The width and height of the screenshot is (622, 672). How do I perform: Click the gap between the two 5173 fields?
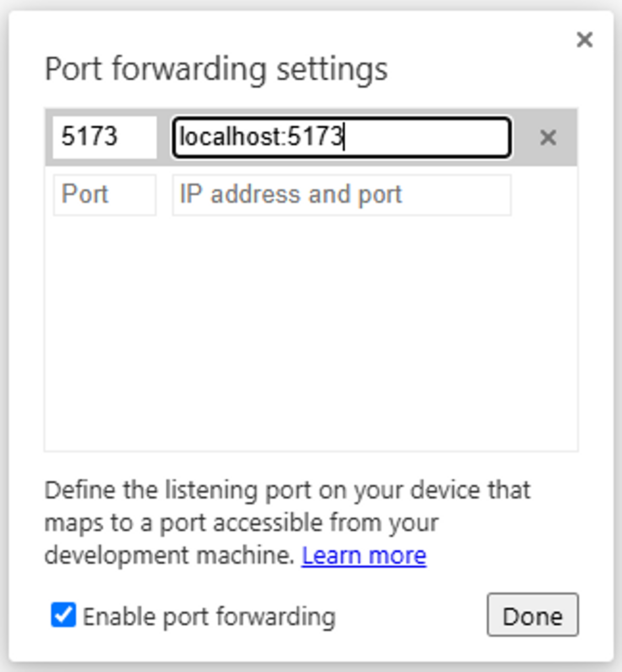click(x=165, y=138)
